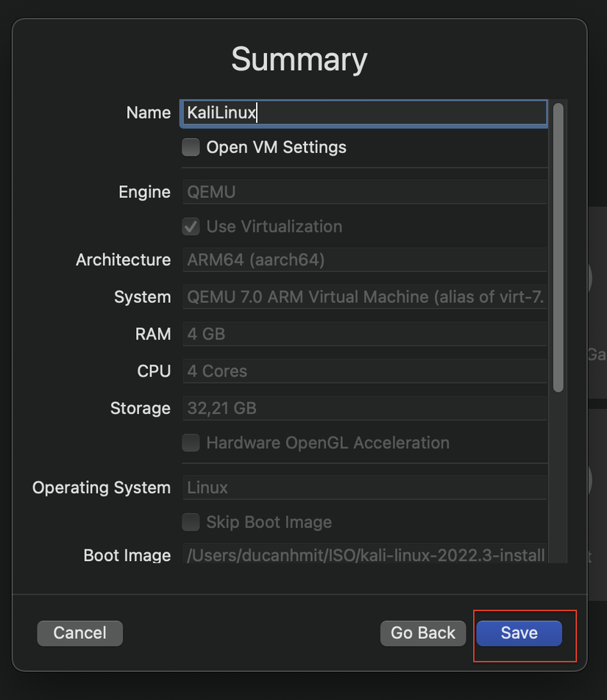This screenshot has width=607, height=700.
Task: Enable the Open VM Settings checkbox
Action: [191, 147]
